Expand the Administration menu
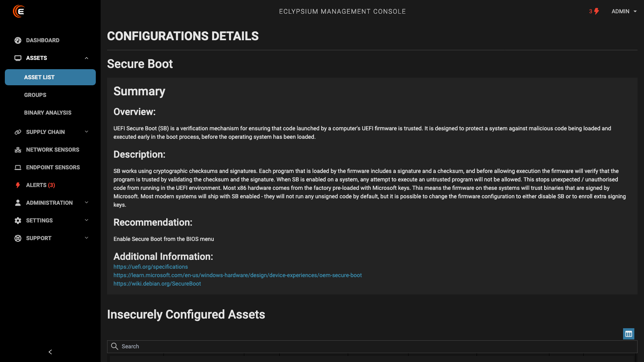Screen dimensions: 644x362 tap(87, 203)
